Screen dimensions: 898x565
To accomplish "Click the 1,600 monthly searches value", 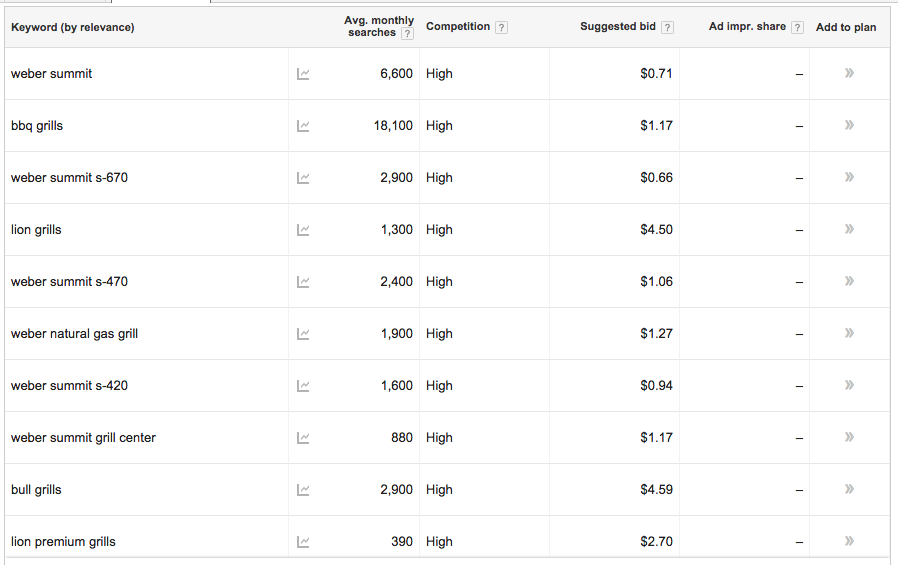I will 397,386.
